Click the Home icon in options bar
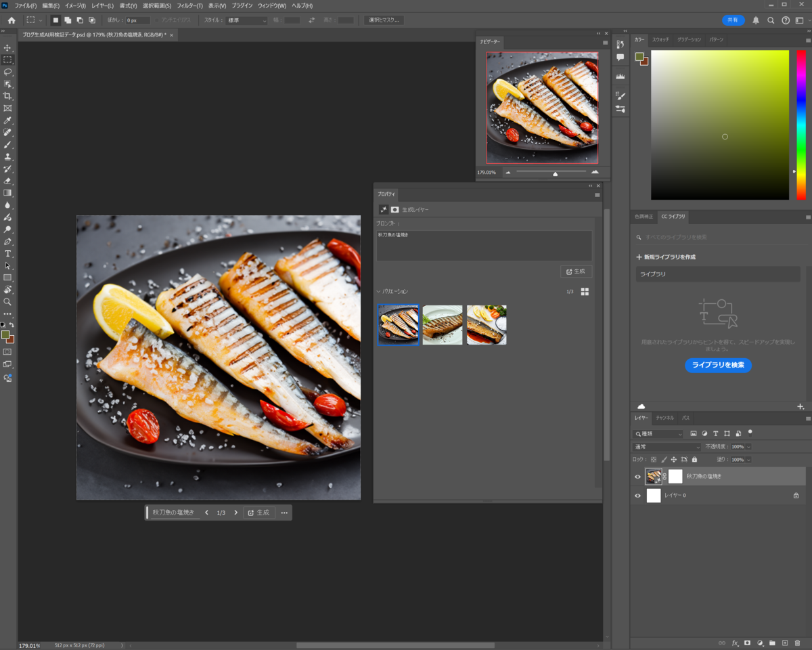The height and width of the screenshot is (650, 812). (12, 20)
